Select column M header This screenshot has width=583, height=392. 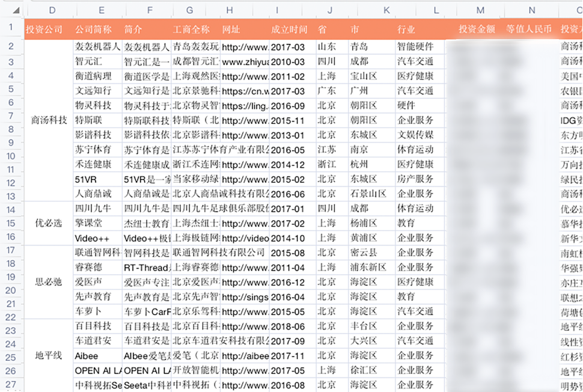(480, 10)
